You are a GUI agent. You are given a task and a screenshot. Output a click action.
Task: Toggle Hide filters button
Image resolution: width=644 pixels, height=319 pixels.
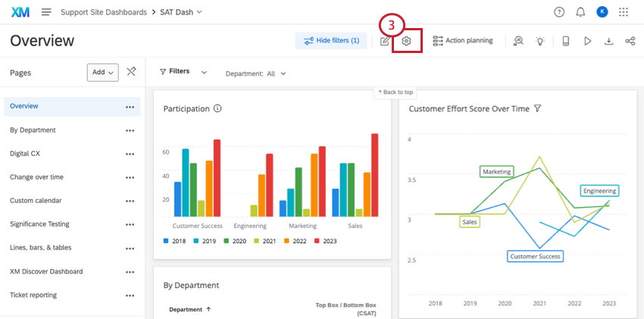[x=331, y=41]
